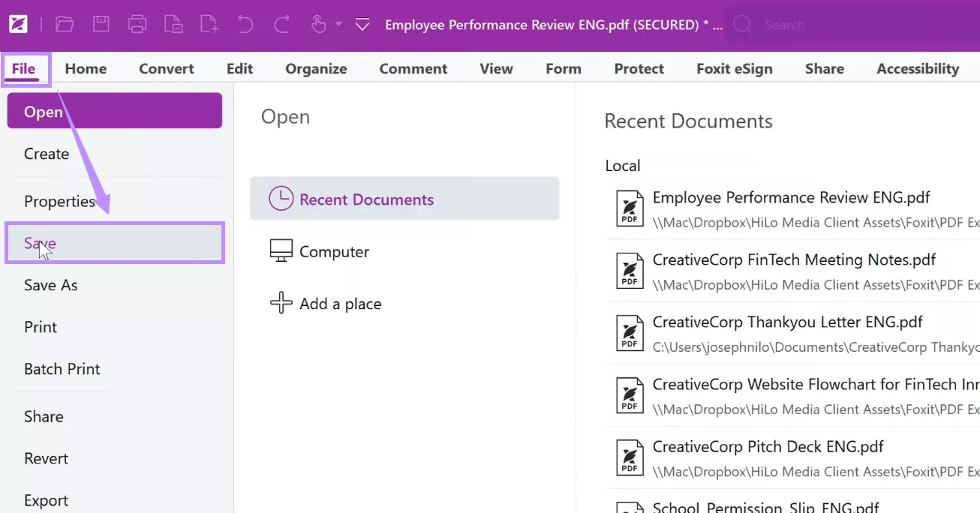
Task: Switch to the Edit tab
Action: [x=239, y=69]
